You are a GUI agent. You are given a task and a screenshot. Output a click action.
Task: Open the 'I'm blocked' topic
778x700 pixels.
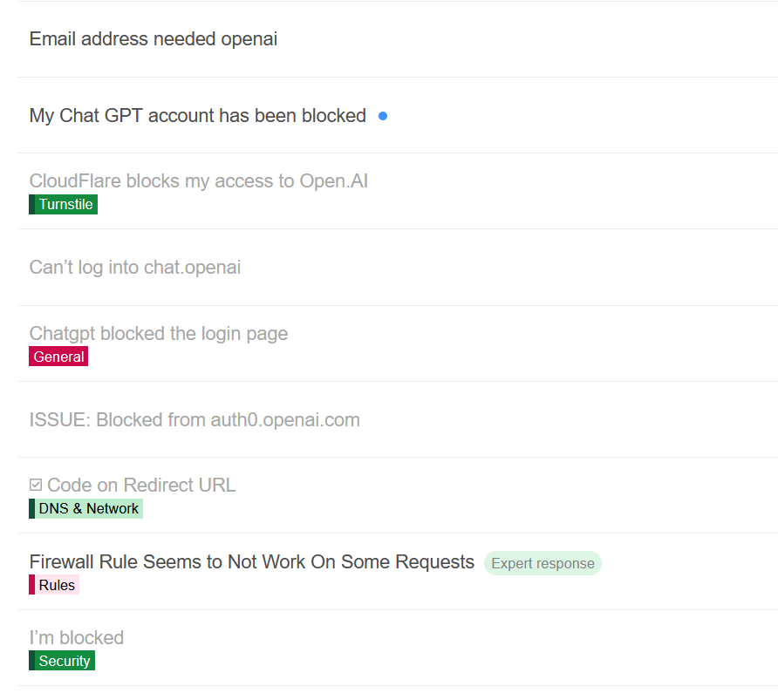click(77, 638)
